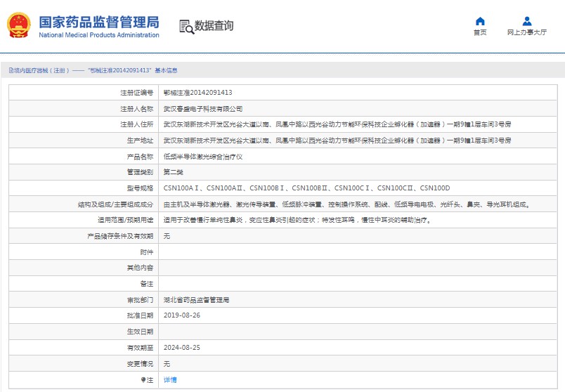Click the 产品储存条件及有效期 label
This screenshot has width=565, height=392.
click(120, 236)
